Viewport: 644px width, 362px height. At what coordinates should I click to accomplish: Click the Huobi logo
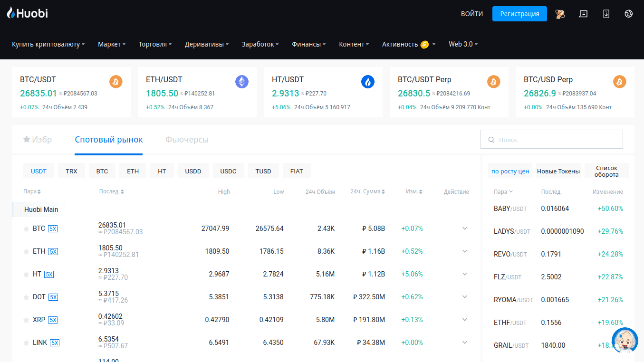click(x=28, y=13)
